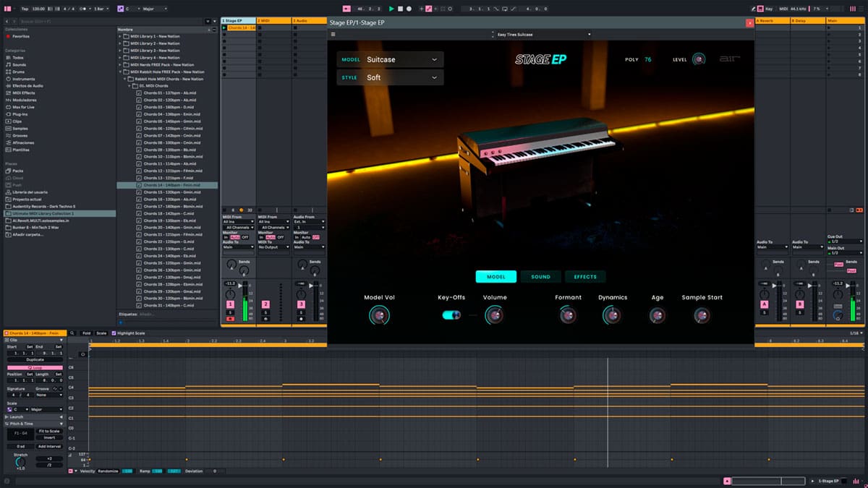This screenshot has width=868, height=488.
Task: Select the 2 MIDI track header
Action: point(274,20)
